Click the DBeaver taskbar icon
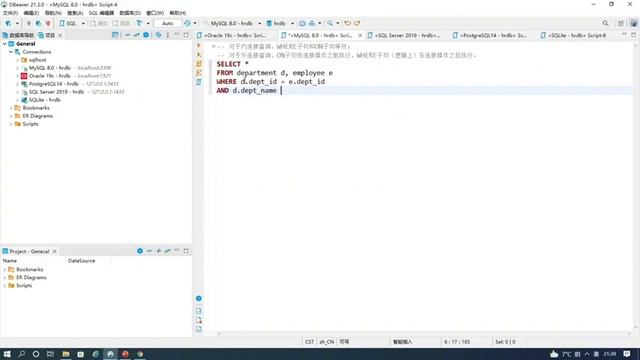This screenshot has width=640, height=360. (x=110, y=354)
